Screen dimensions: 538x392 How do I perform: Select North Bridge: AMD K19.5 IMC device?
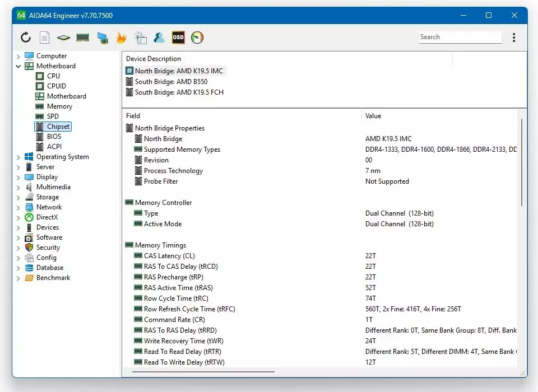coord(175,71)
